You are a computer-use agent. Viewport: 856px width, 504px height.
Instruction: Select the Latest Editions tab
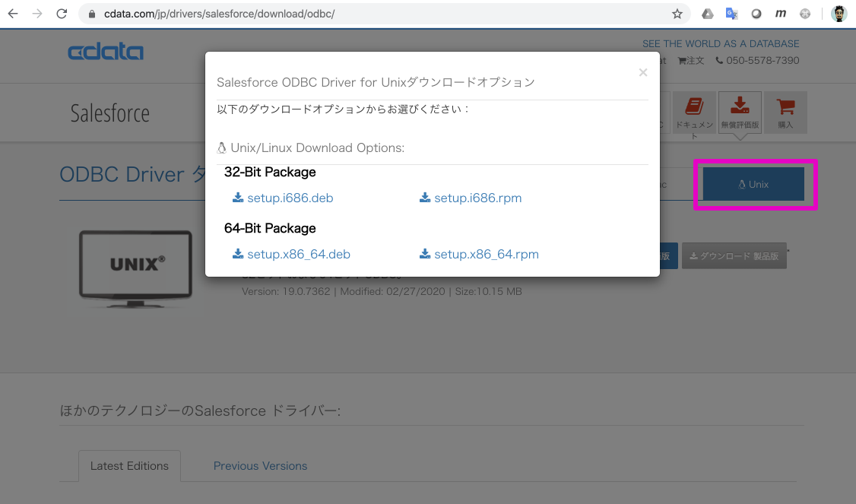[x=129, y=466]
